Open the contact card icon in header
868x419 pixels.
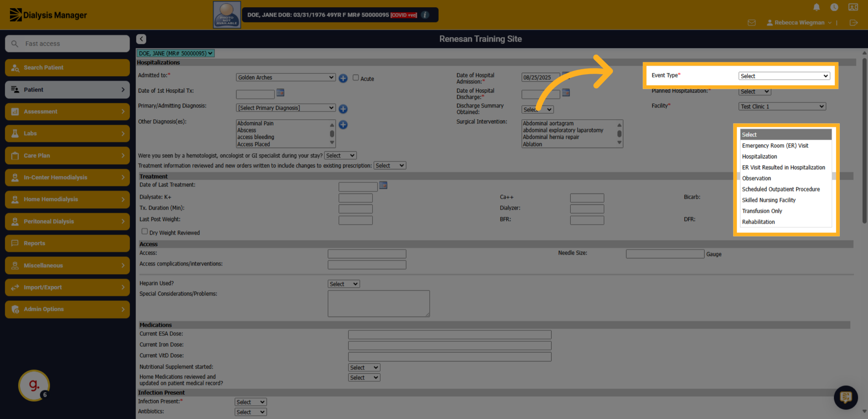(853, 7)
